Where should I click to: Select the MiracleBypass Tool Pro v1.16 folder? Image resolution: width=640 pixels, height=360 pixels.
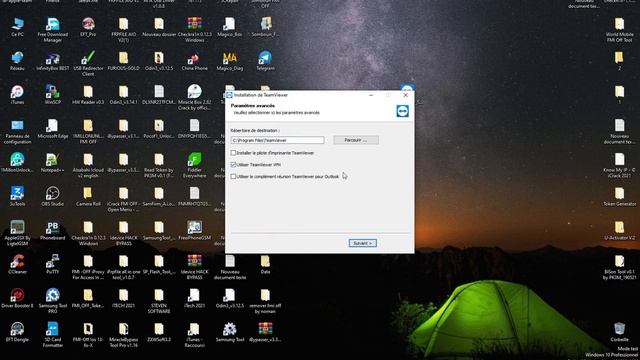123,335
